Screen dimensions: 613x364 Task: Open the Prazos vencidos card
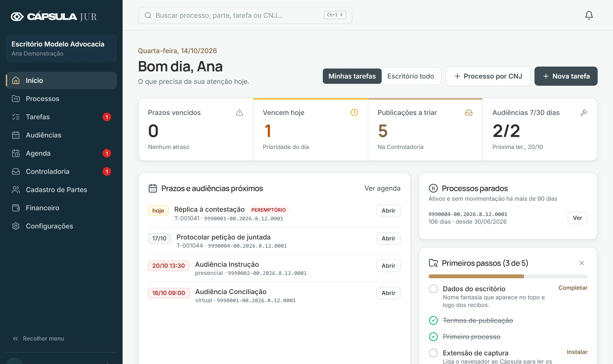pyautogui.click(x=195, y=130)
